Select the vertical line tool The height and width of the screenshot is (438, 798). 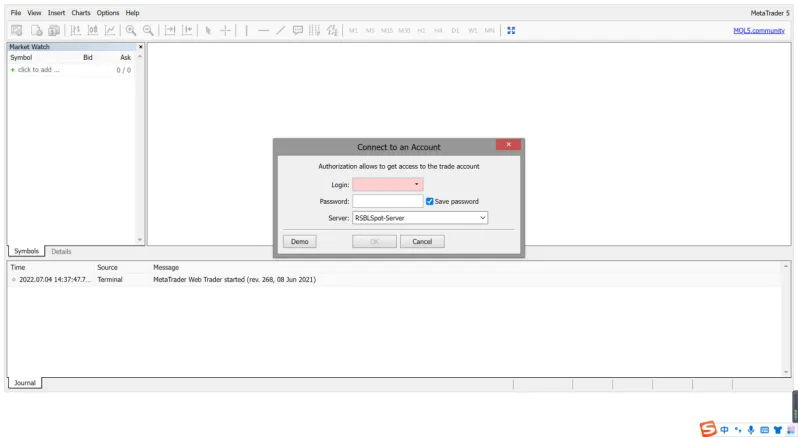[246, 31]
